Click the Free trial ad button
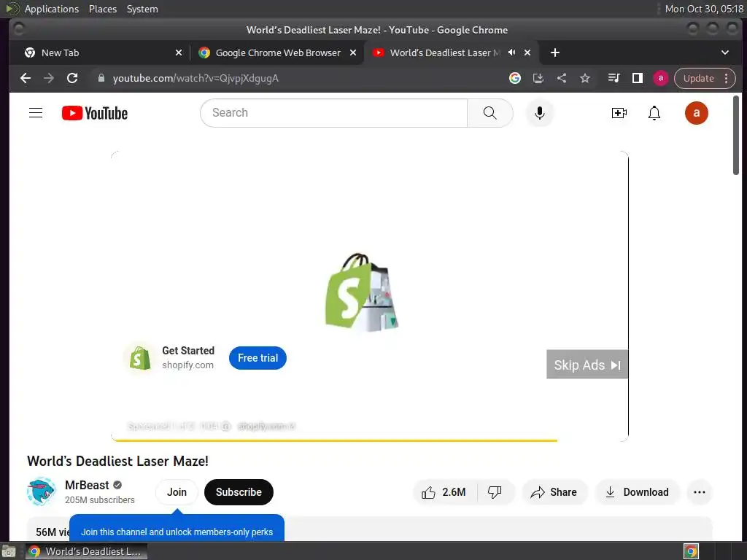747x560 pixels. 258,358
